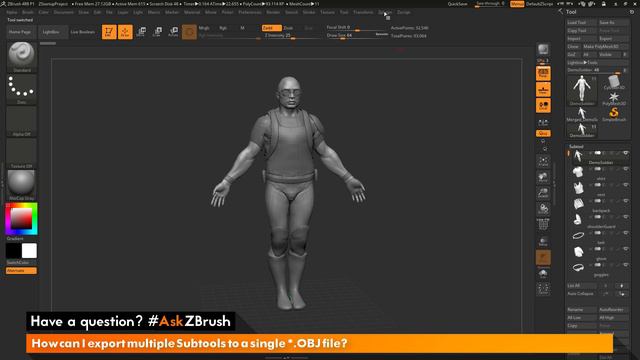Open the Render menu

point(273,12)
